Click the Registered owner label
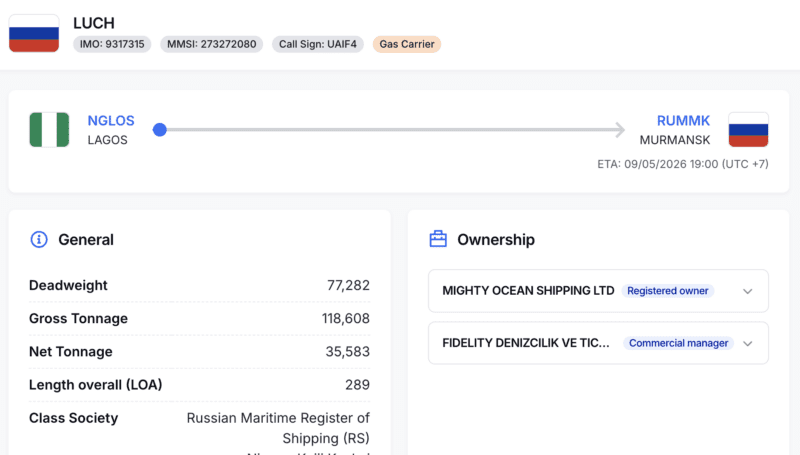Viewport: 800px width, 455px height. click(x=667, y=291)
